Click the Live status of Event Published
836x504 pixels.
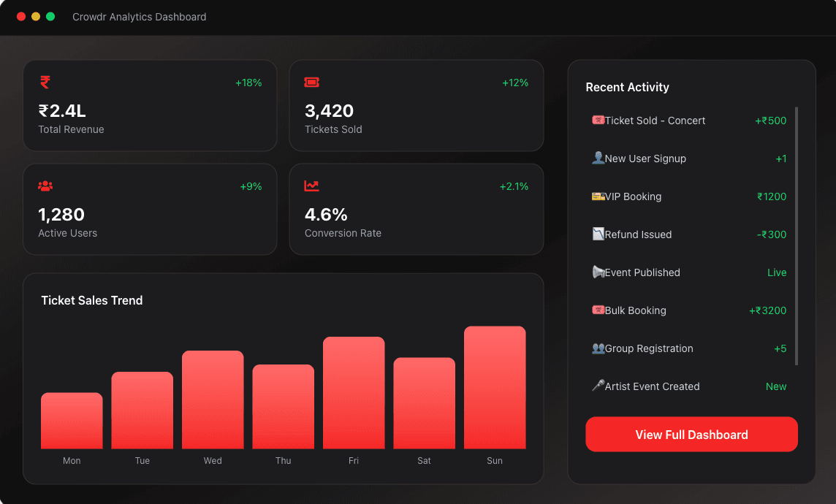777,272
